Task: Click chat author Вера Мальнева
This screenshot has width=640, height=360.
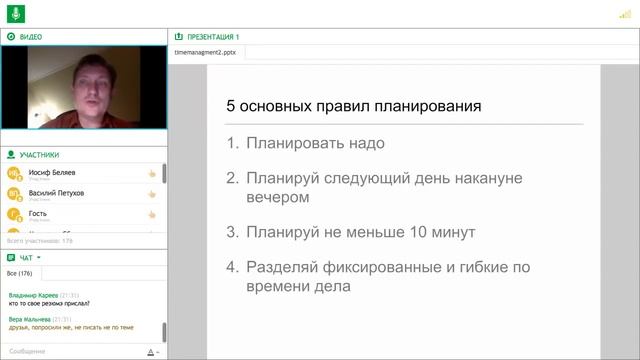Action: point(29,320)
